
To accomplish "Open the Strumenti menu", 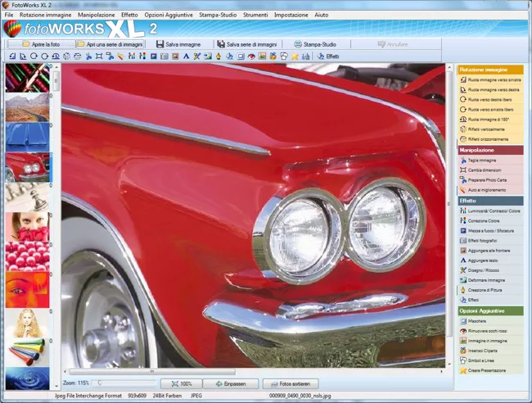I will pyautogui.click(x=255, y=15).
